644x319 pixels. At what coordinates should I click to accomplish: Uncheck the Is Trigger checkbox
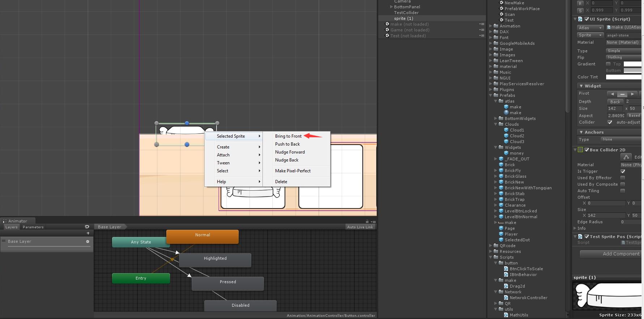point(623,171)
